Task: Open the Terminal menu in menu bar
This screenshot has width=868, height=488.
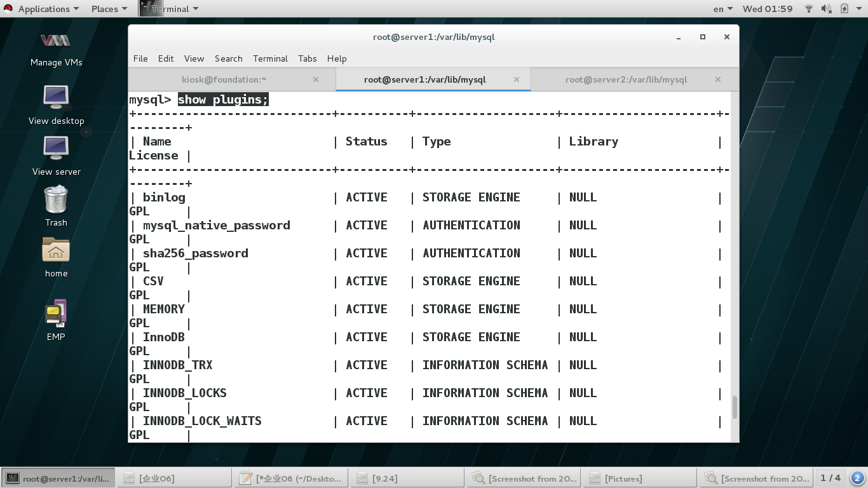Action: click(x=270, y=58)
